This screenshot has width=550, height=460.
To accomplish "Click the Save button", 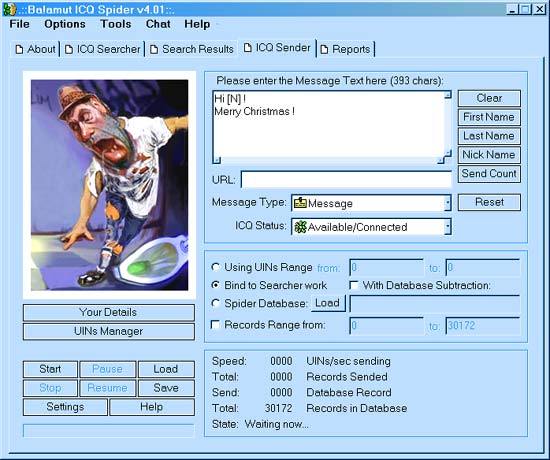I will point(166,388).
